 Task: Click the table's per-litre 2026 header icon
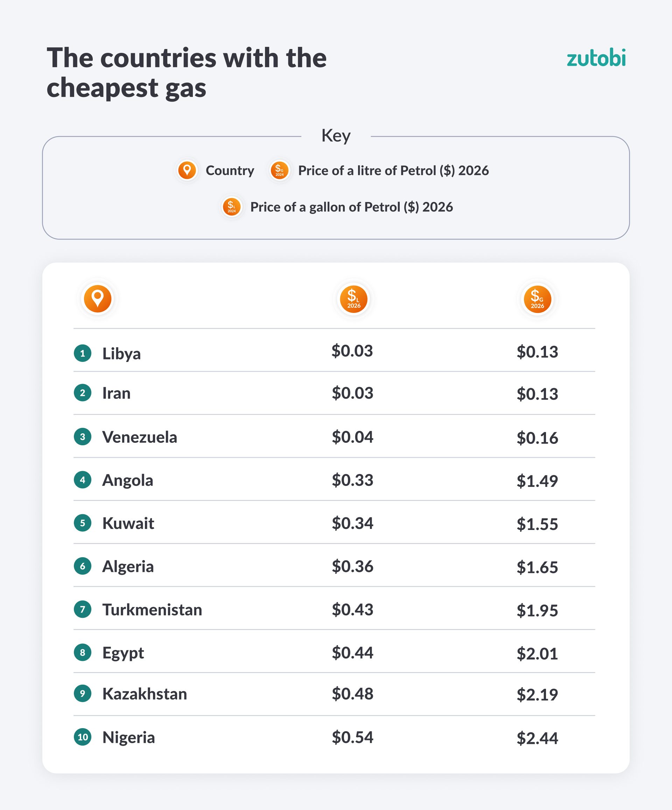click(x=353, y=299)
